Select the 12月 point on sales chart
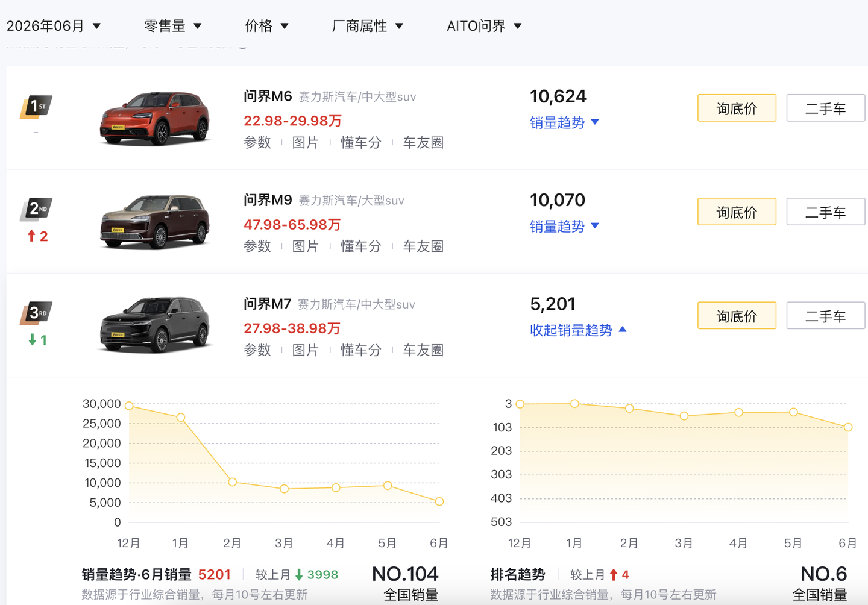Screen dimensions: 868x605 (129, 406)
